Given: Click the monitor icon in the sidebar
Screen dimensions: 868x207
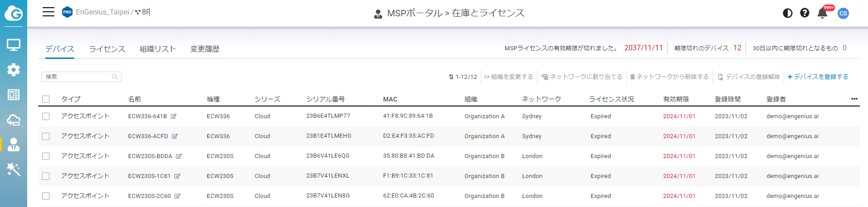Looking at the screenshot, I should (14, 45).
